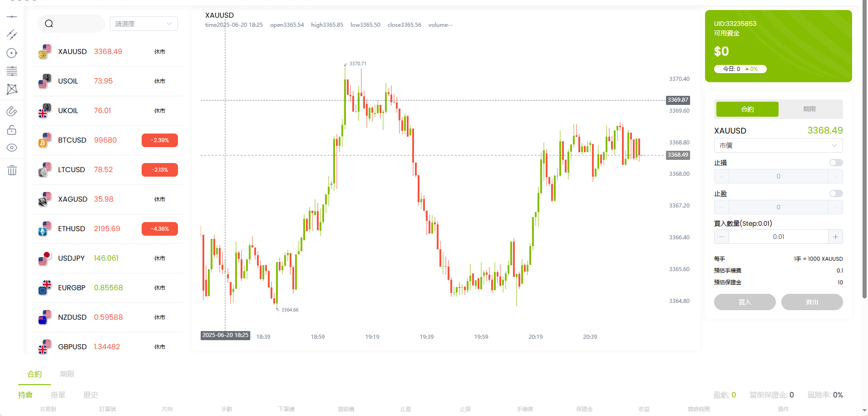Expand the 市價 order type dropdown

(778, 145)
